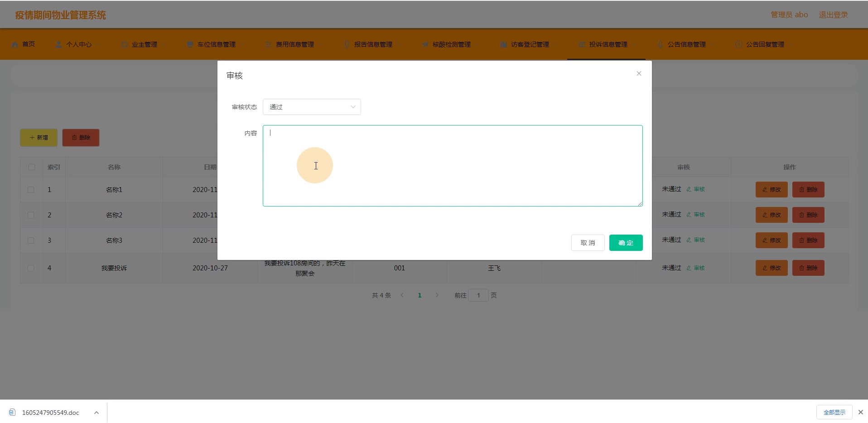Click 全部显示 in the download bar

coord(834,413)
